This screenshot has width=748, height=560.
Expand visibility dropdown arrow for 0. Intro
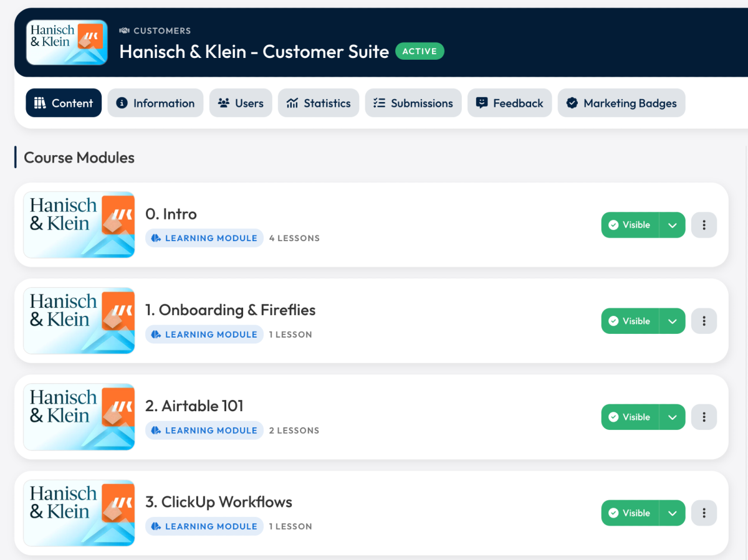coord(673,225)
